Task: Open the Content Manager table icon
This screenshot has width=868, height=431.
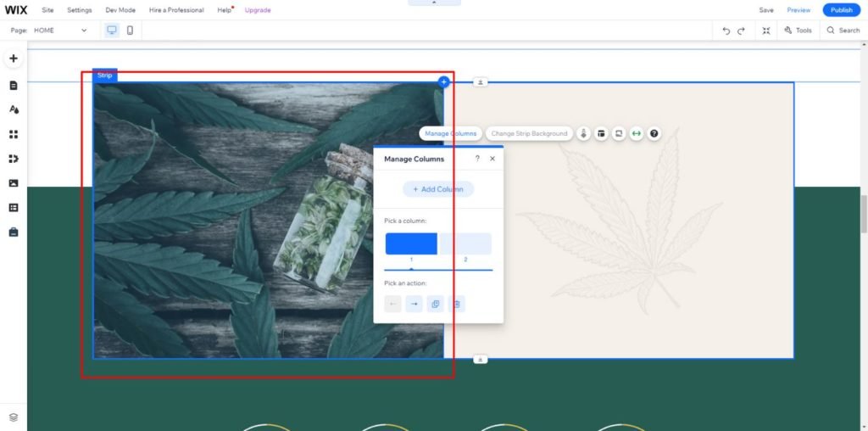Action: [x=14, y=207]
